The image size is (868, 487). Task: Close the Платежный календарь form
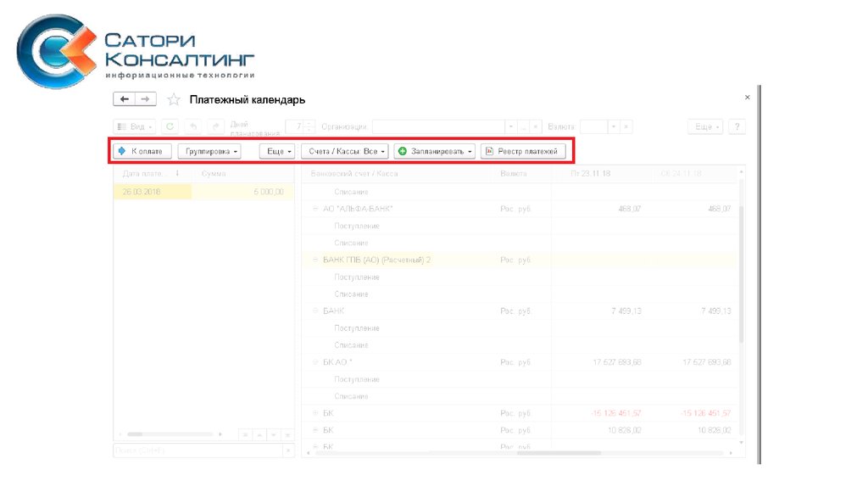pyautogui.click(x=747, y=98)
